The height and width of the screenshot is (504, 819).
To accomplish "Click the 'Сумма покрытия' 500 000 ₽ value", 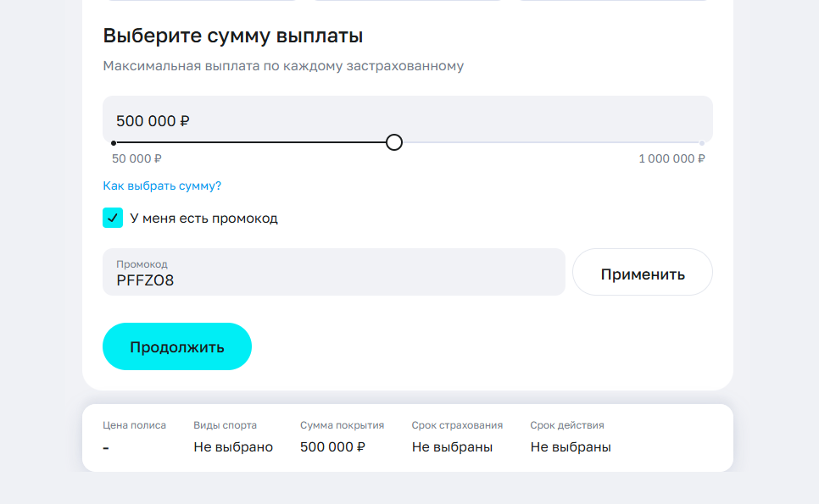I will 332,447.
